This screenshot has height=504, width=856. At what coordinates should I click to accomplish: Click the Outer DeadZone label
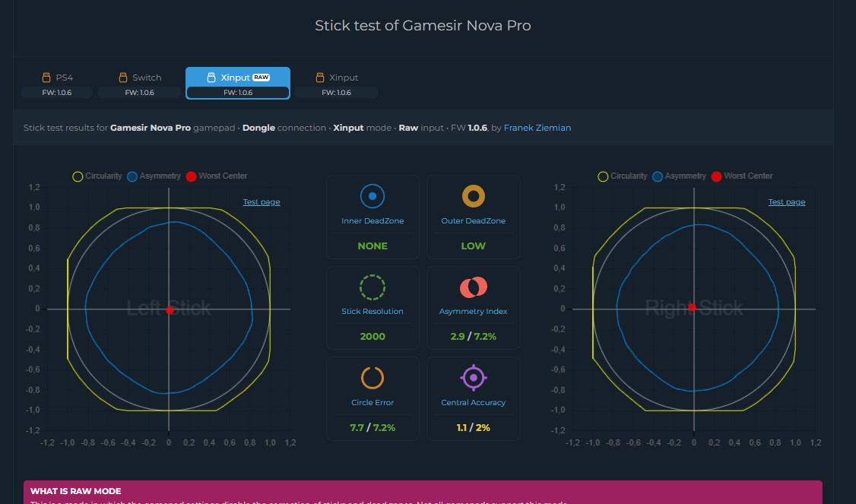[474, 221]
